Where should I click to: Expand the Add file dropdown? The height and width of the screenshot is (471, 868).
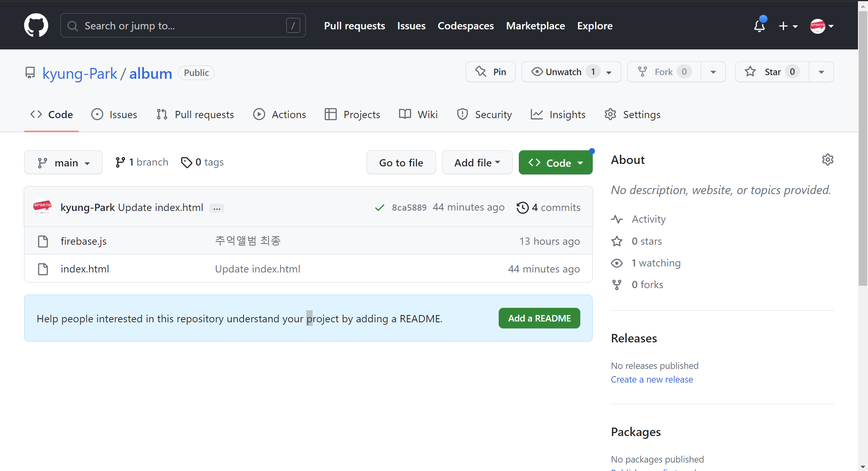[477, 162]
